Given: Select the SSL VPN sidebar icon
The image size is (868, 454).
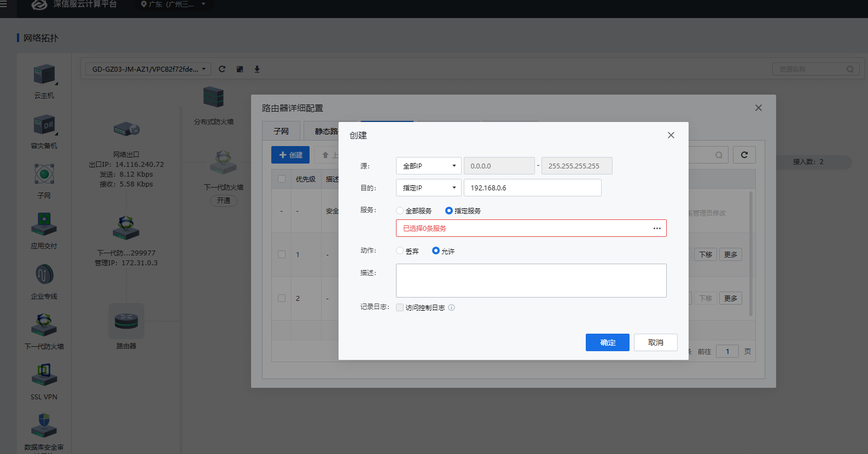Looking at the screenshot, I should pyautogui.click(x=44, y=375).
